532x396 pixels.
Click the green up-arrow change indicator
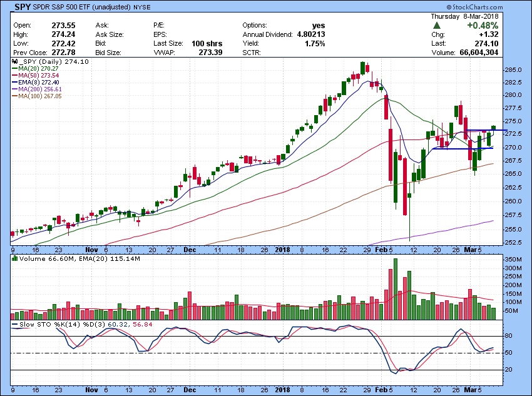point(437,26)
